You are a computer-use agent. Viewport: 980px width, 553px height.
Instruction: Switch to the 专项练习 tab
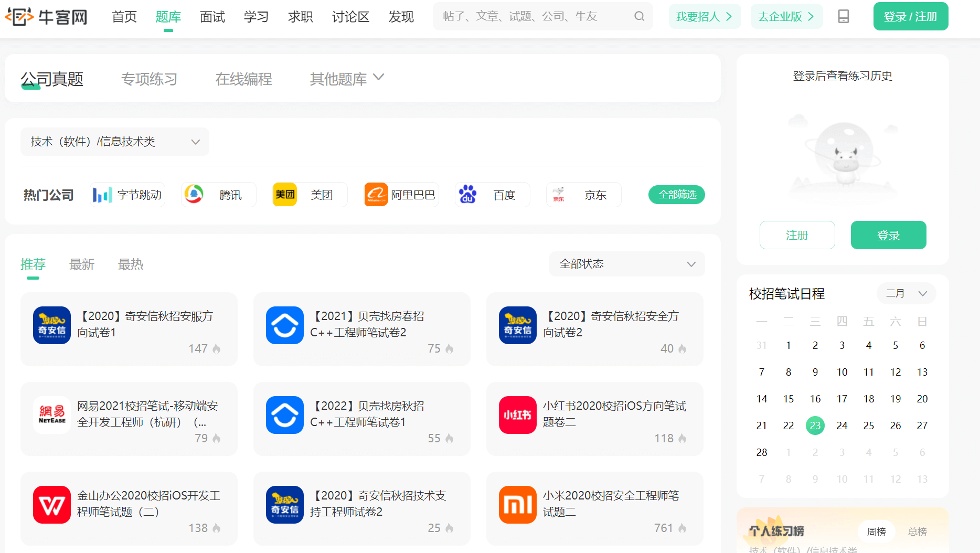pos(150,79)
